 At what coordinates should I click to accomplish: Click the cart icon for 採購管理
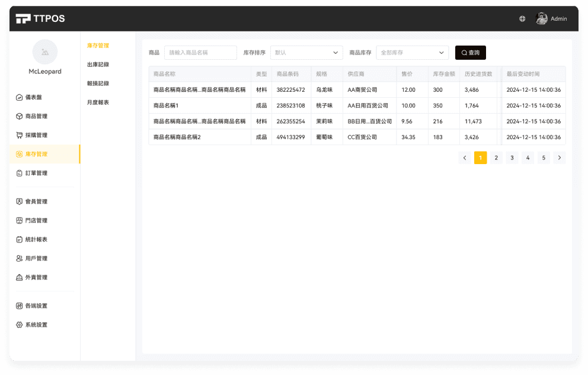[20, 135]
